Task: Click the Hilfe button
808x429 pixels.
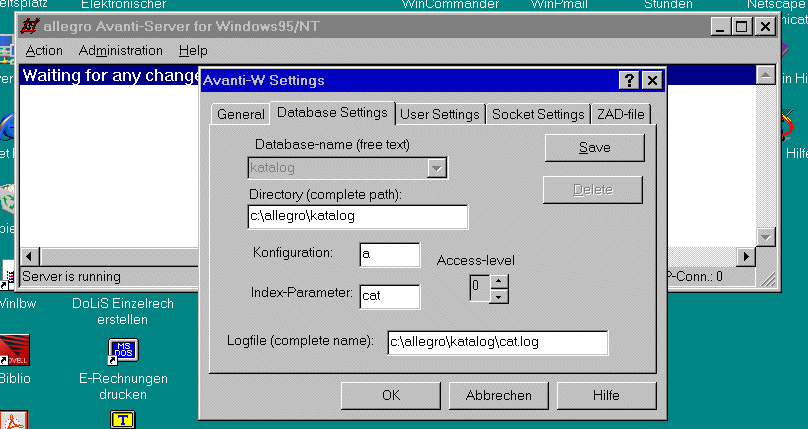Action: (x=607, y=396)
